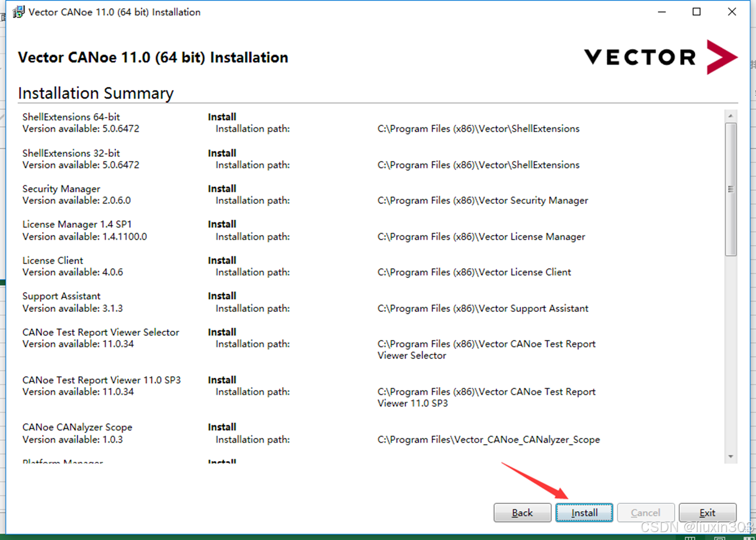Select 'ShellExtensions 32-bit' entry
Image resolution: width=756 pixels, height=540 pixels.
(71, 153)
